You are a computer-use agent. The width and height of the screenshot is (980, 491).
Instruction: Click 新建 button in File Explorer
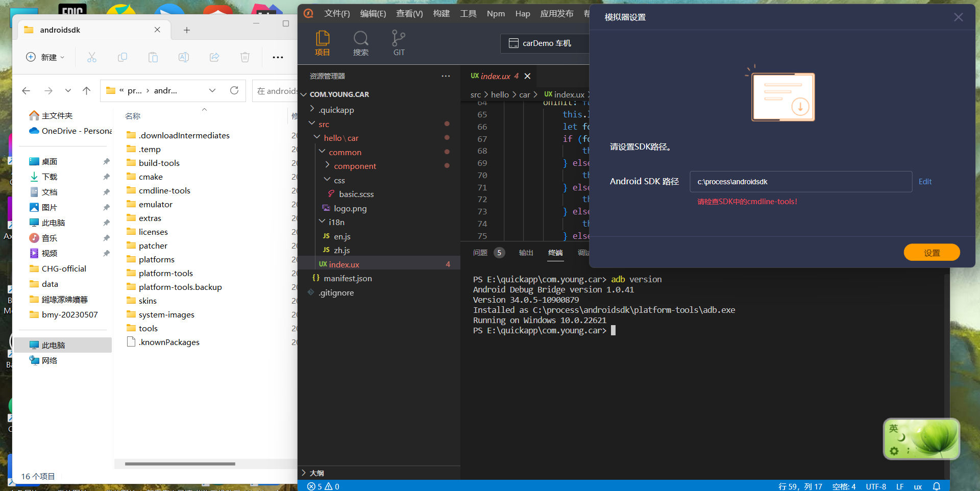click(x=45, y=57)
